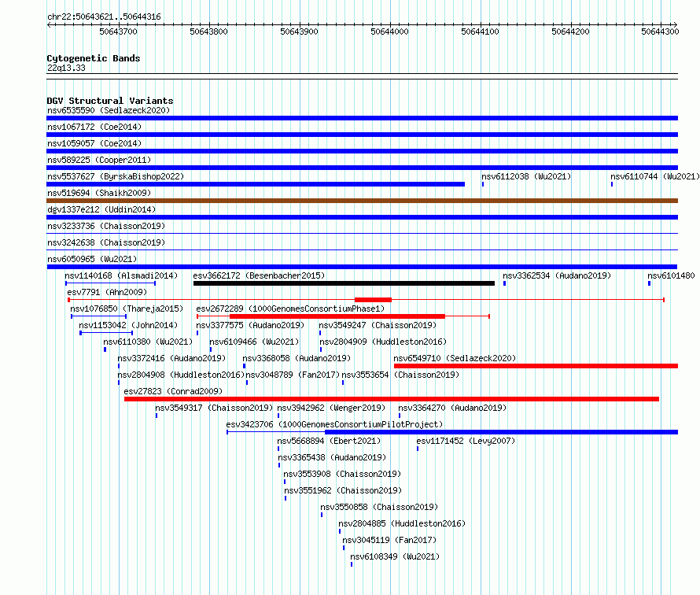Select nsv1153042 (John2014) label
This screenshot has width=700, height=595.
click(128, 325)
